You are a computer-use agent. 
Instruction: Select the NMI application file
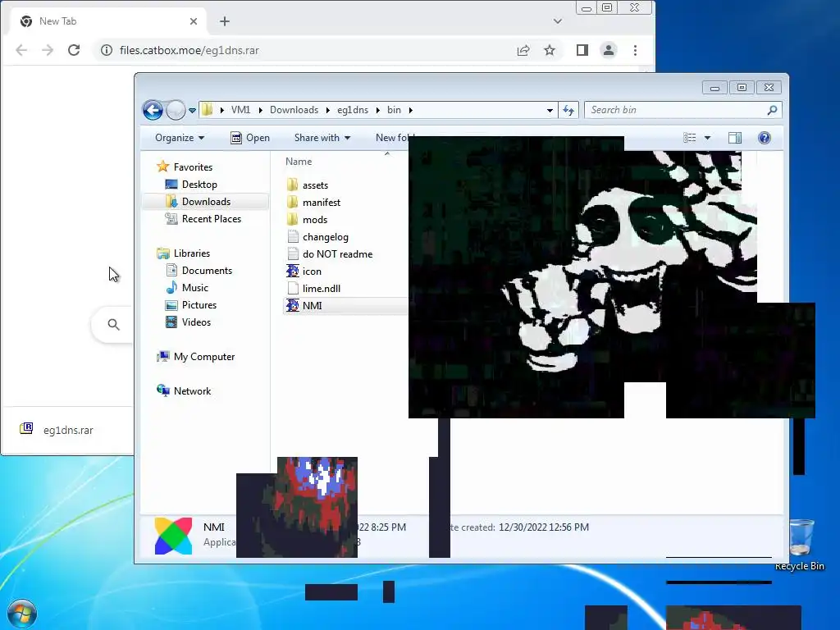tap(313, 305)
